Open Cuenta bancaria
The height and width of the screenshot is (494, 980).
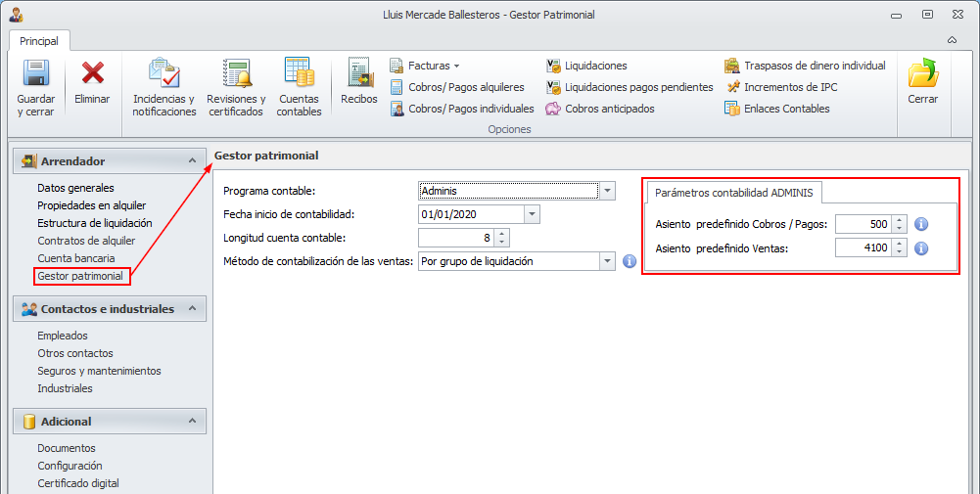tap(76, 258)
